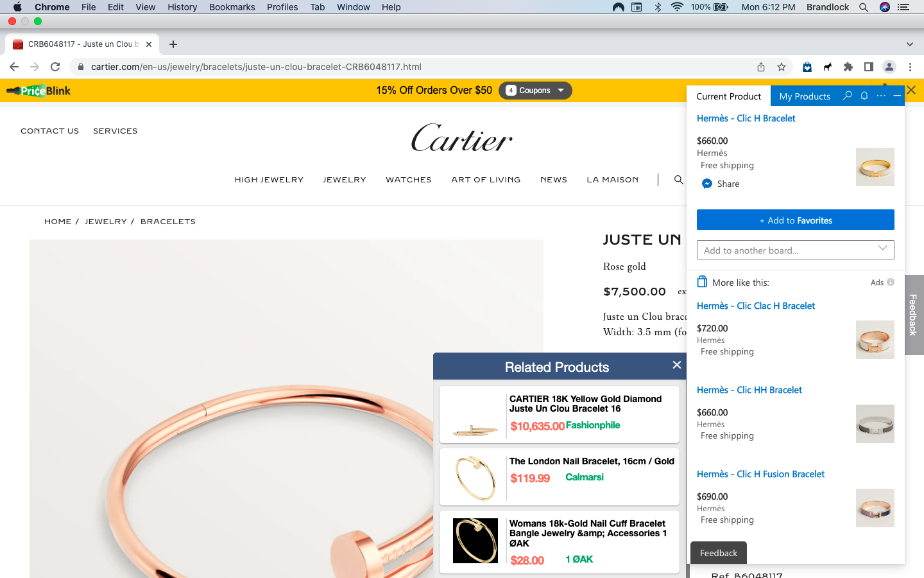This screenshot has height=578, width=924.
Task: Open Bookmarks menu in menu bar
Action: click(232, 7)
